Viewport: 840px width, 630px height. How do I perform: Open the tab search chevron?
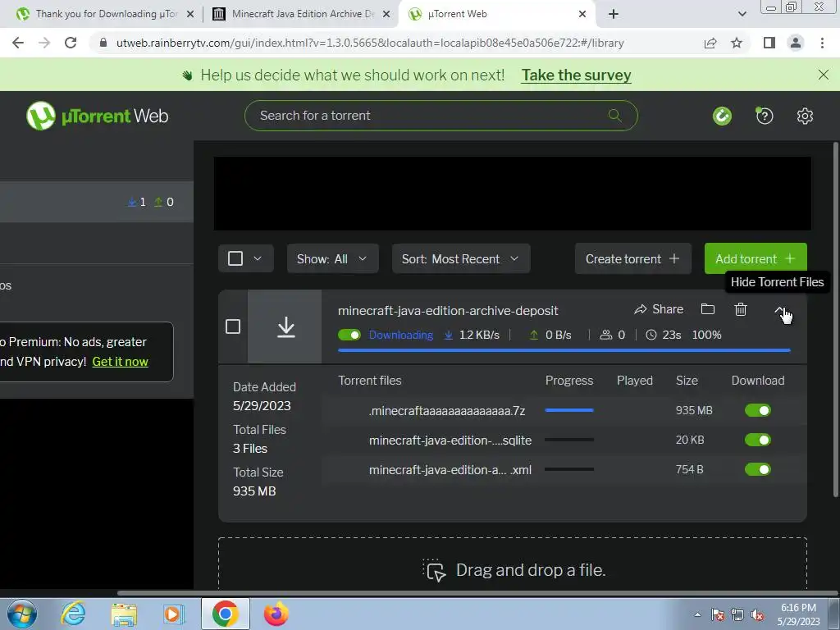(x=742, y=14)
